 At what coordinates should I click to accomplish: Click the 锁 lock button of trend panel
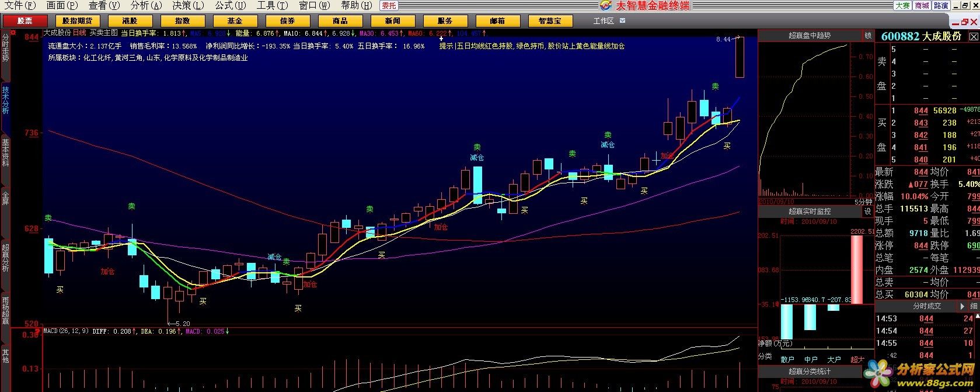(x=868, y=36)
